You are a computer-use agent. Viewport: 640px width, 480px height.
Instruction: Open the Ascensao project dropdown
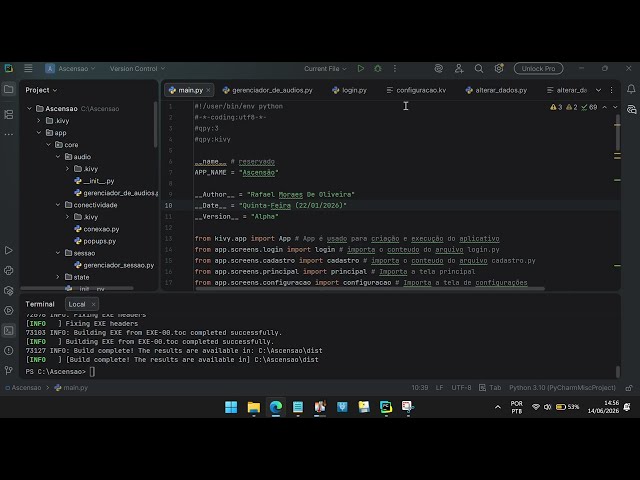point(70,69)
